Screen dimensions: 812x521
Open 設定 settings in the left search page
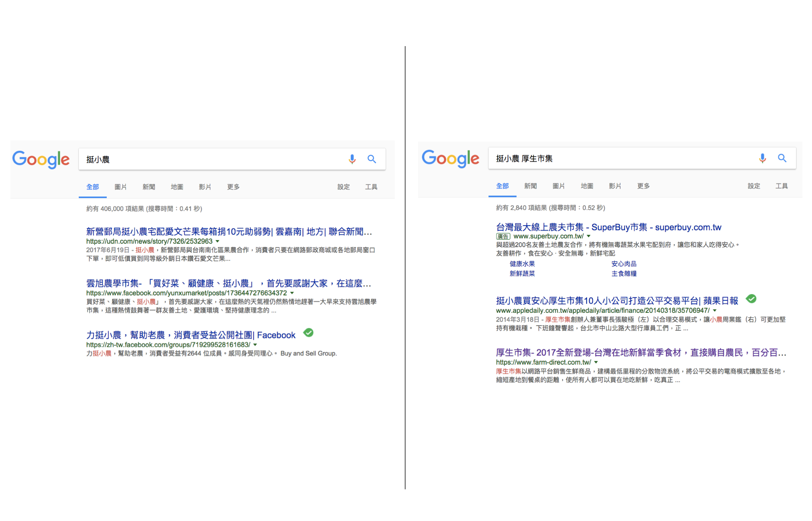pyautogui.click(x=343, y=187)
